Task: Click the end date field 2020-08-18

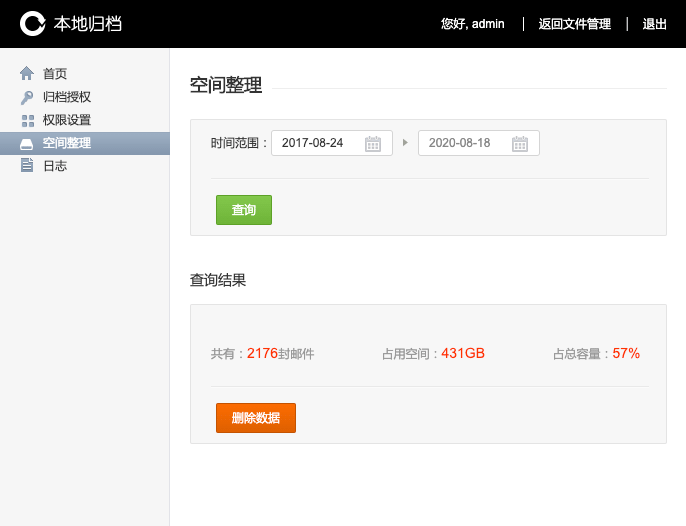Action: coord(462,143)
